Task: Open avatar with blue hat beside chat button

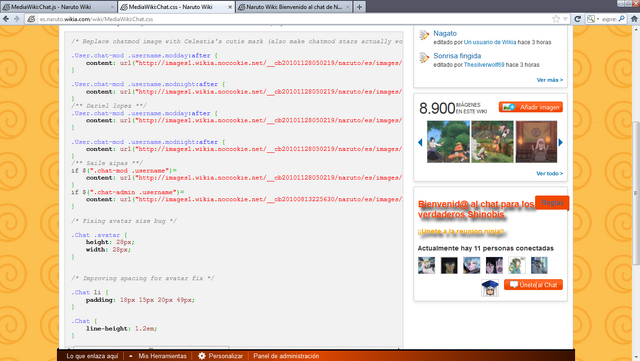Action: pos(490,288)
